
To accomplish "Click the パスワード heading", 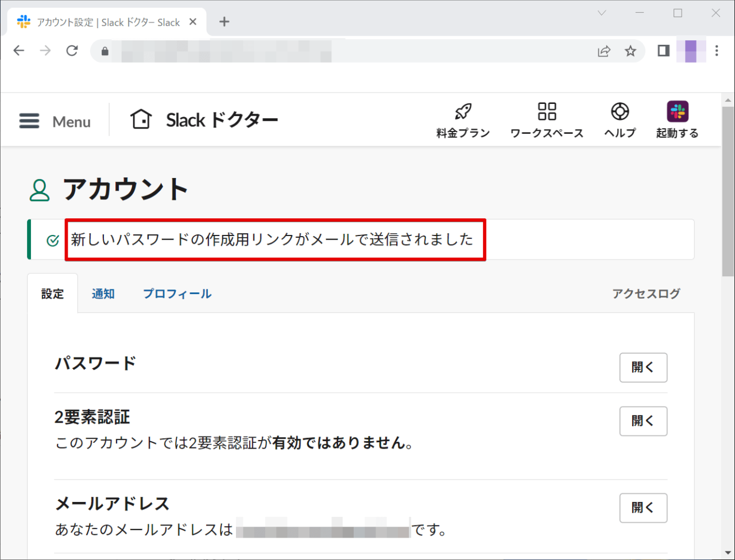I will 95,364.
